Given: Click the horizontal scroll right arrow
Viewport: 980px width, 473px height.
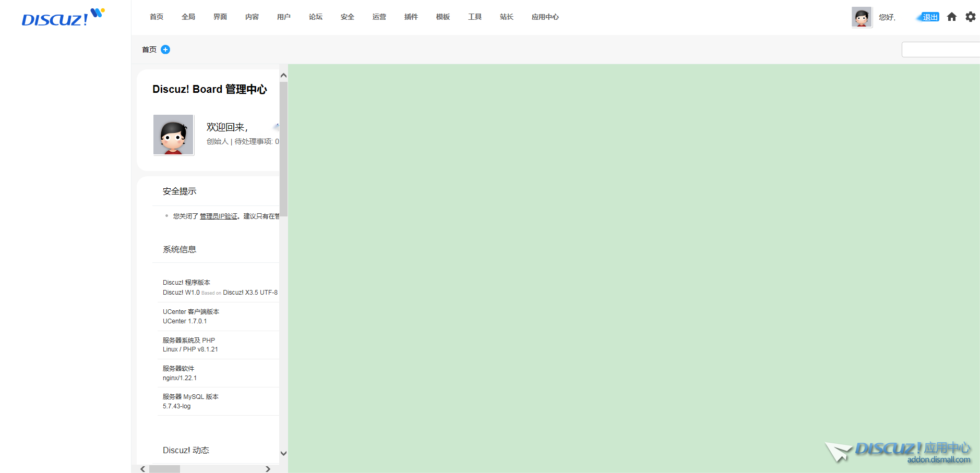Looking at the screenshot, I should tap(268, 469).
